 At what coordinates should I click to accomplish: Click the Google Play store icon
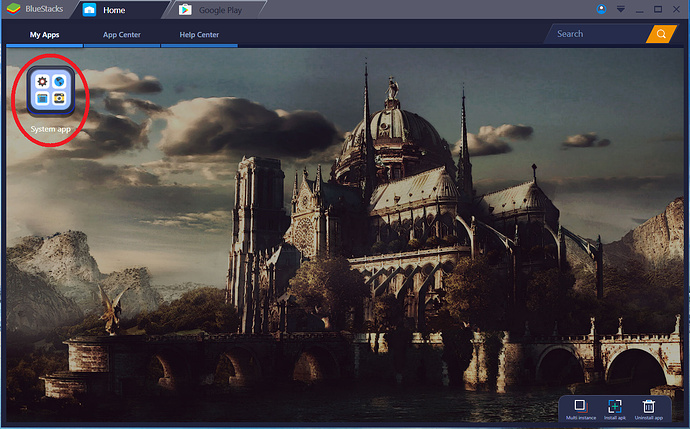coord(185,10)
